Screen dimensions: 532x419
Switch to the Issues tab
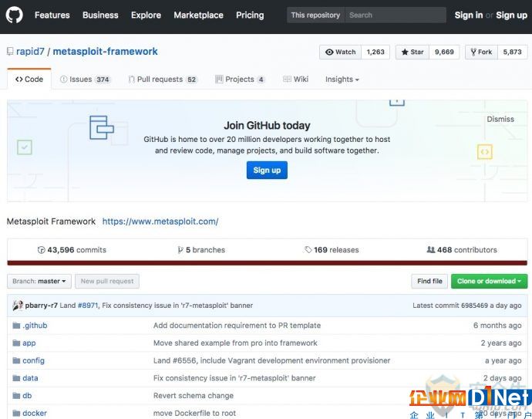pyautogui.click(x=85, y=79)
